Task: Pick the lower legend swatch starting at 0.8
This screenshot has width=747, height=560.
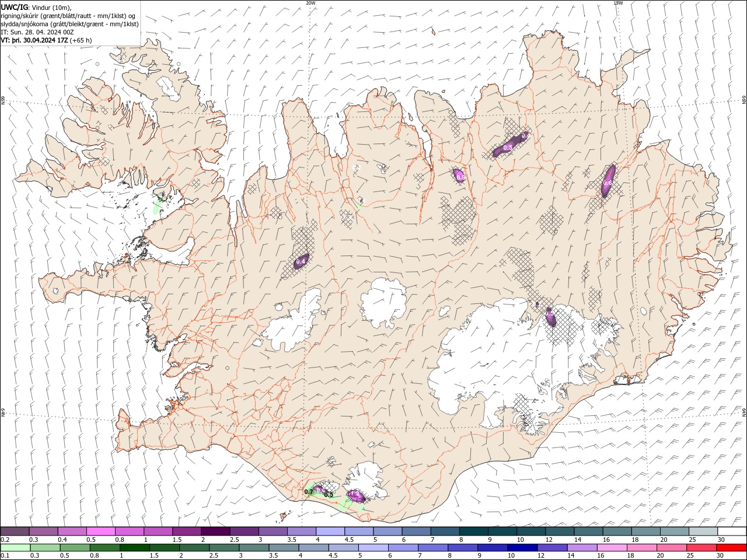Action: click(x=104, y=548)
